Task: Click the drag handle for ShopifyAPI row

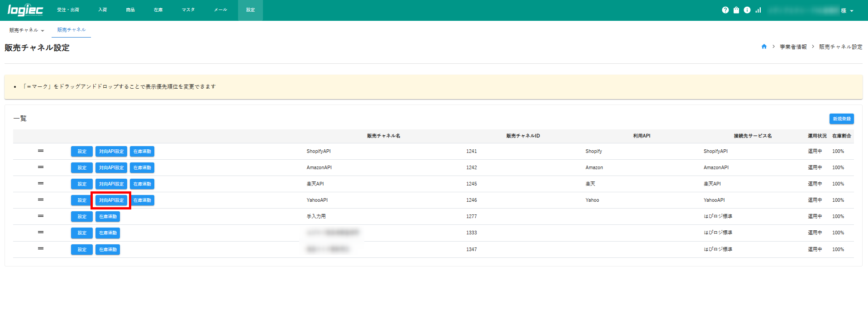Action: (x=41, y=151)
